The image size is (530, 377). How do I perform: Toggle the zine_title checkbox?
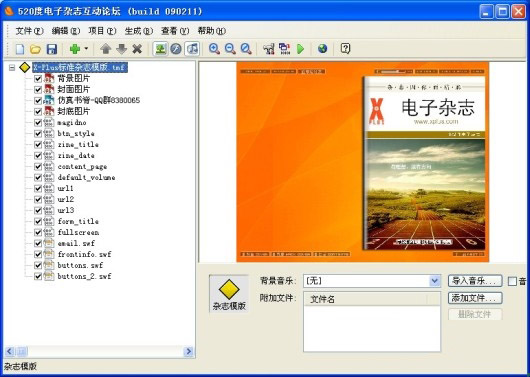point(38,145)
